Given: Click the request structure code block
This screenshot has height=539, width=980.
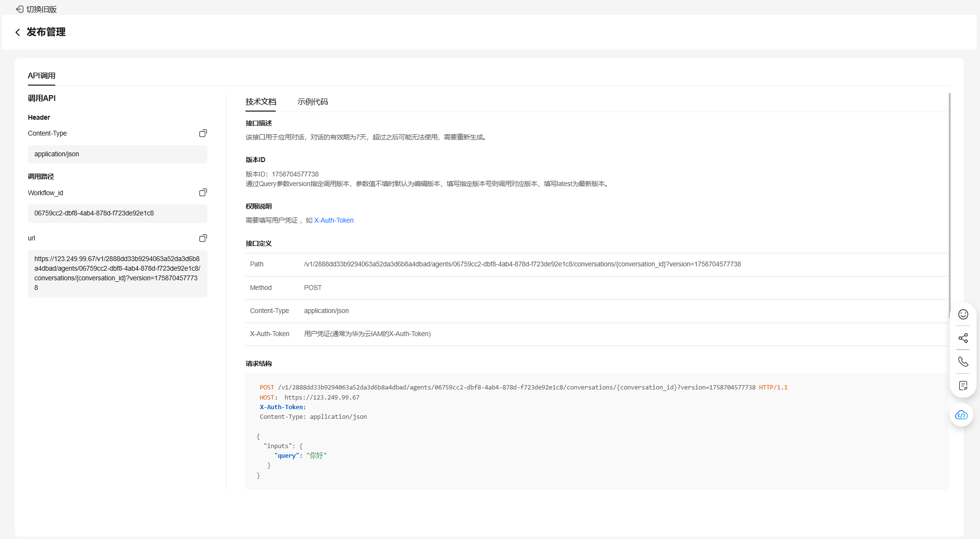Looking at the screenshot, I should [x=596, y=431].
